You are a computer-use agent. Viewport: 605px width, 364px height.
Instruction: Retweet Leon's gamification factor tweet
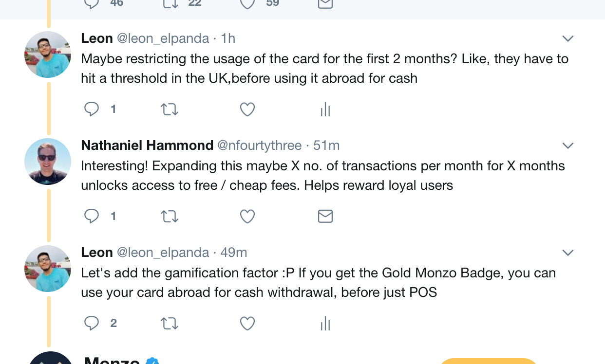(169, 323)
